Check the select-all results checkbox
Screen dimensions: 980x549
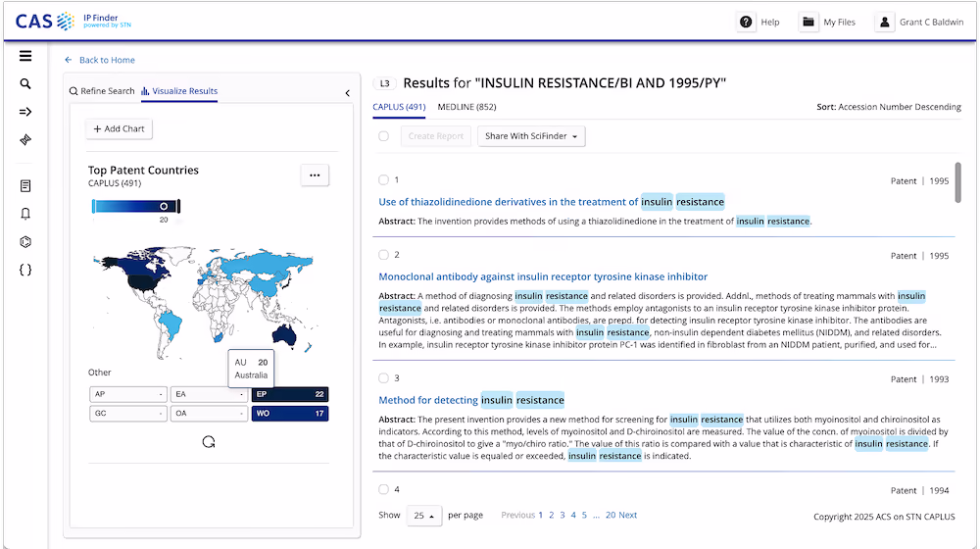click(384, 136)
